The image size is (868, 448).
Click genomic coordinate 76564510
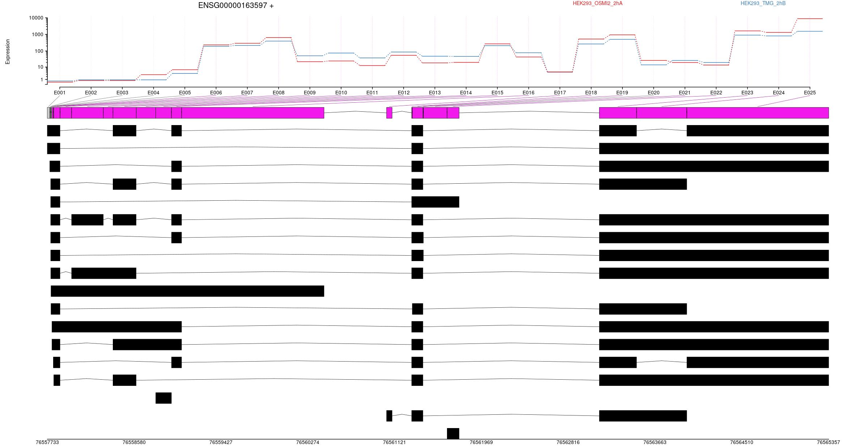point(742,442)
